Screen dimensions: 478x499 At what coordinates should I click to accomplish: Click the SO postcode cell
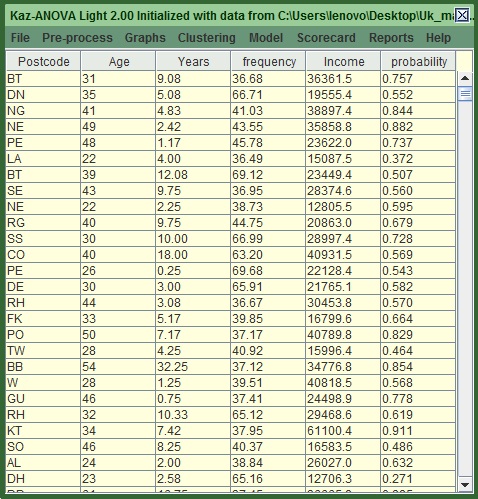coord(43,447)
